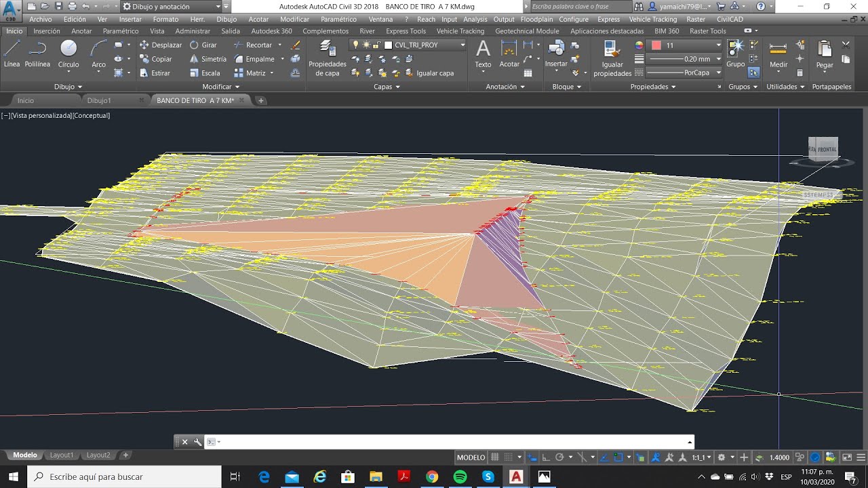The image size is (868, 488).
Task: Add new drawing tab with plus
Action: tap(261, 100)
